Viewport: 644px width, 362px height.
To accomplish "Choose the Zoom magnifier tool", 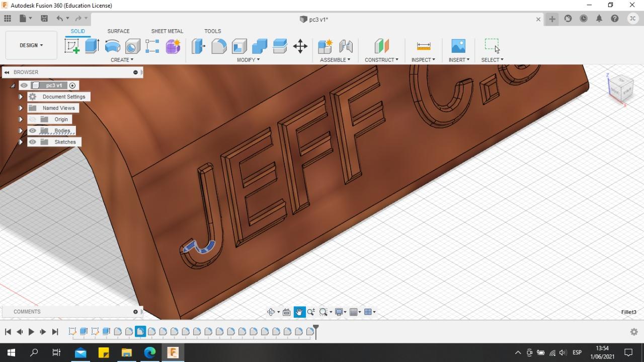I will pos(311,312).
